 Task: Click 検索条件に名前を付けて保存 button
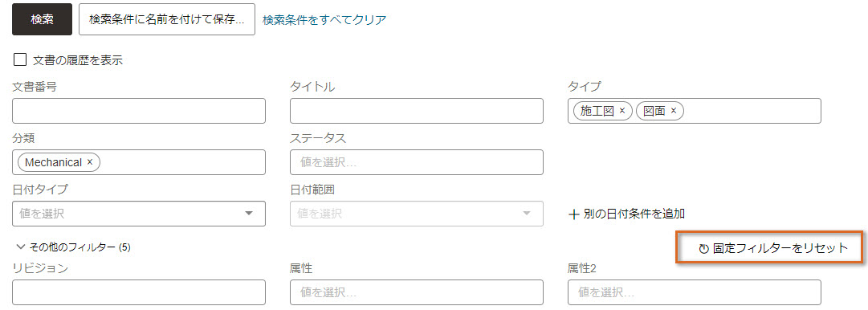[x=167, y=19]
